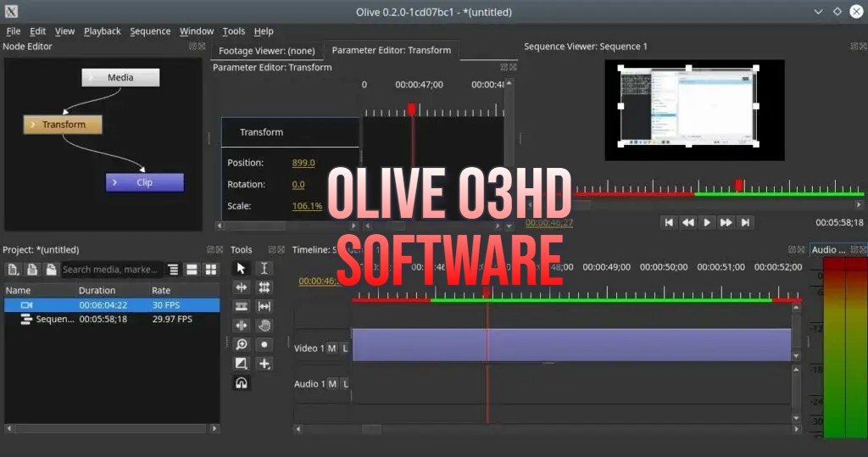Edit Rotation value 0.0

coord(298,185)
